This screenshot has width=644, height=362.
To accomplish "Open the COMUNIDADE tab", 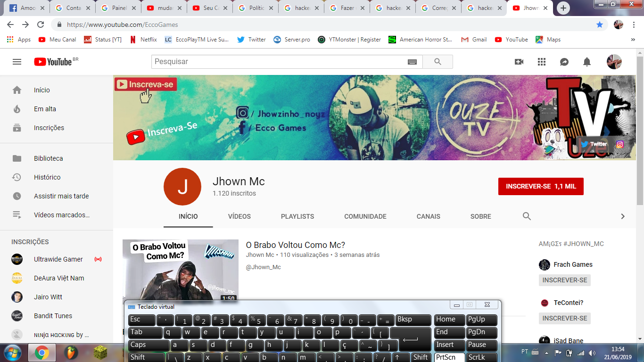I will 365,216.
